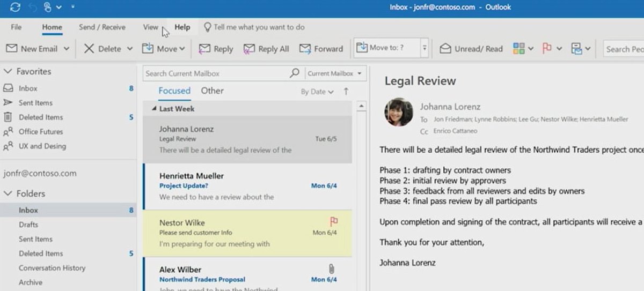The height and width of the screenshot is (291, 644).
Task: Open the View tab
Action: (x=151, y=27)
